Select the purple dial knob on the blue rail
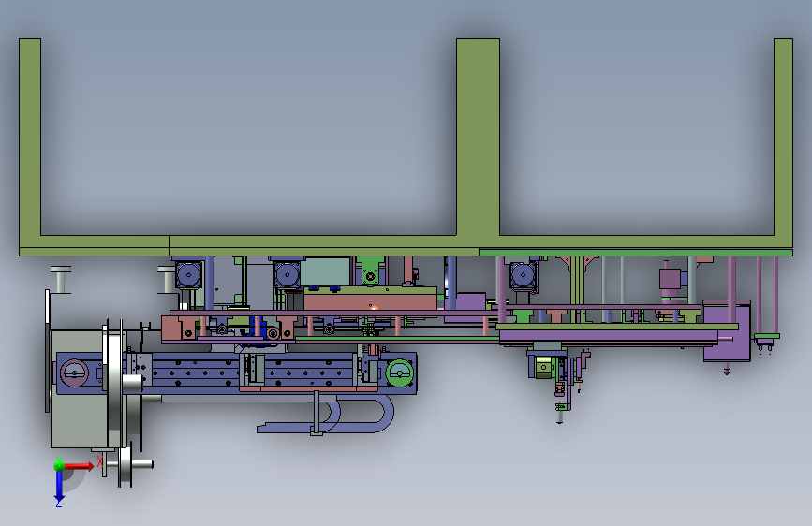812x526 pixels. pos(74,373)
